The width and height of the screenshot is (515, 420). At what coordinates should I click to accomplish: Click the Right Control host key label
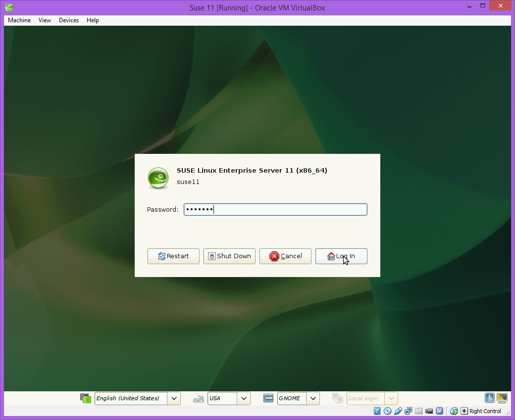click(485, 411)
